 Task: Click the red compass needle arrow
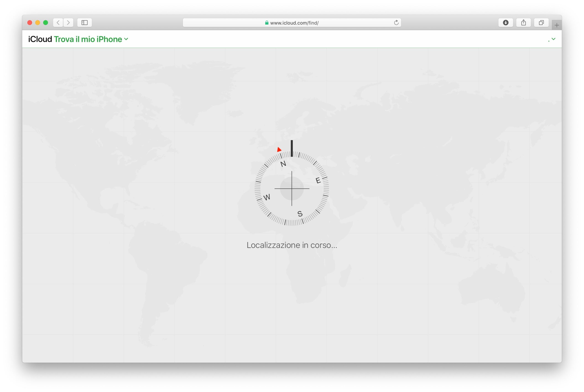pyautogui.click(x=279, y=150)
